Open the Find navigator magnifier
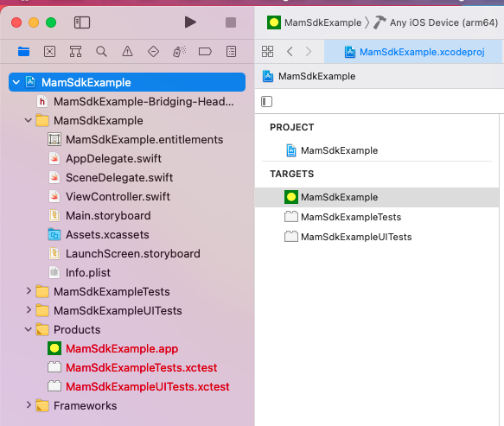This screenshot has height=426, width=504. pos(101,51)
